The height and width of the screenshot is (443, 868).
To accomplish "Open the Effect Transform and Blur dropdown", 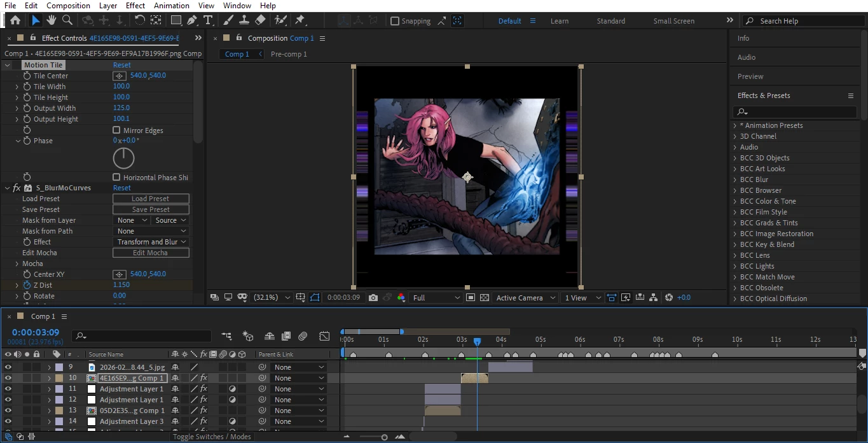I will click(151, 242).
